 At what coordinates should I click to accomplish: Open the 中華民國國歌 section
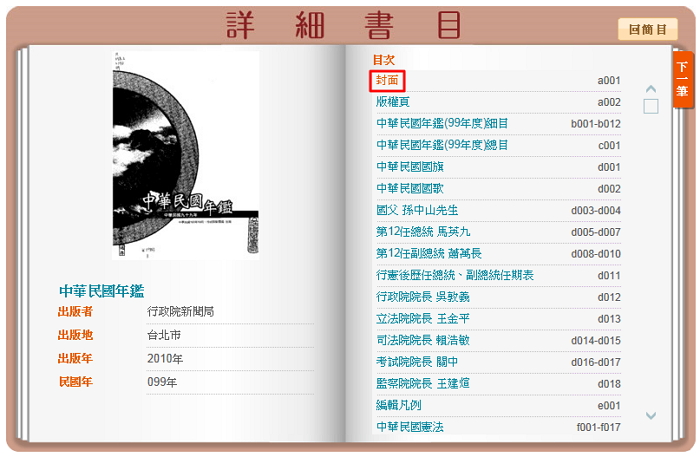[x=409, y=189]
